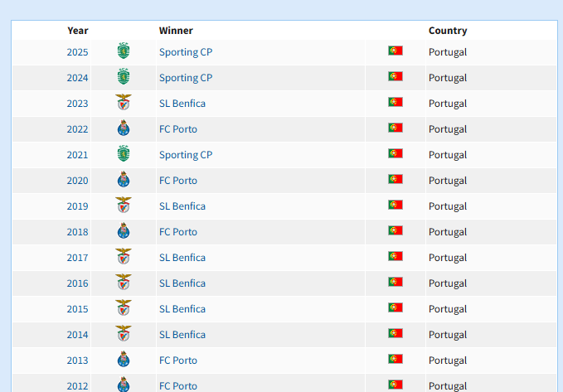Click the Portugal flag in 2019 row
Image resolution: width=563 pixels, height=392 pixels.
click(396, 205)
